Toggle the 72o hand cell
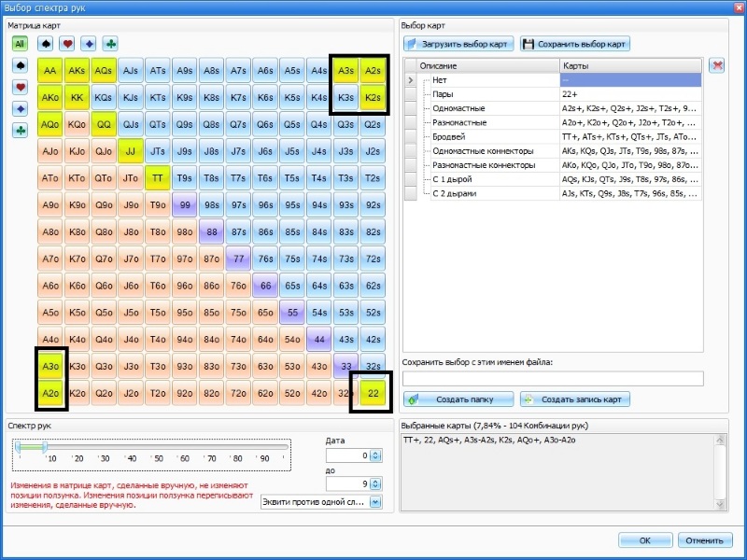 click(x=238, y=393)
